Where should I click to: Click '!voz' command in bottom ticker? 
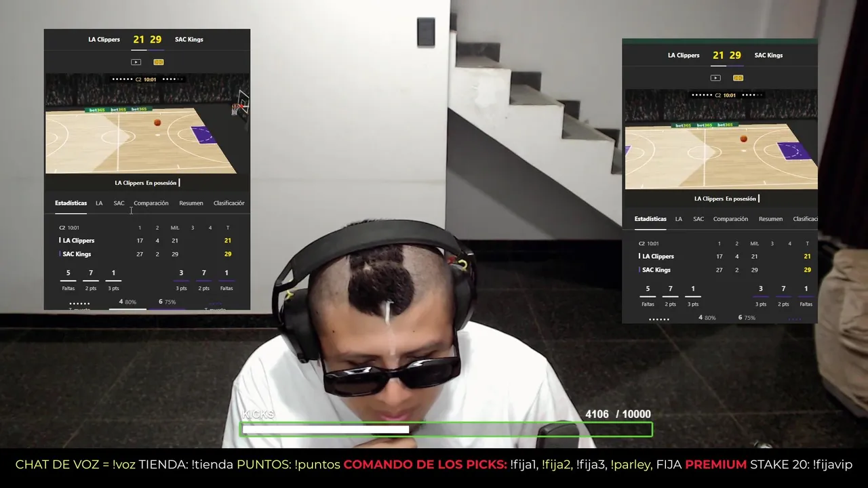pos(124,465)
